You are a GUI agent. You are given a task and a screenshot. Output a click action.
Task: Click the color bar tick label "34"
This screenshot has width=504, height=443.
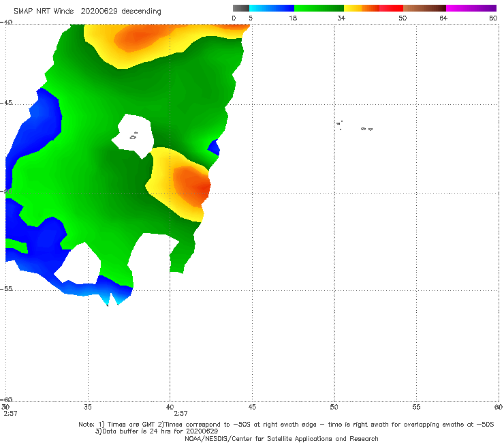[341, 18]
